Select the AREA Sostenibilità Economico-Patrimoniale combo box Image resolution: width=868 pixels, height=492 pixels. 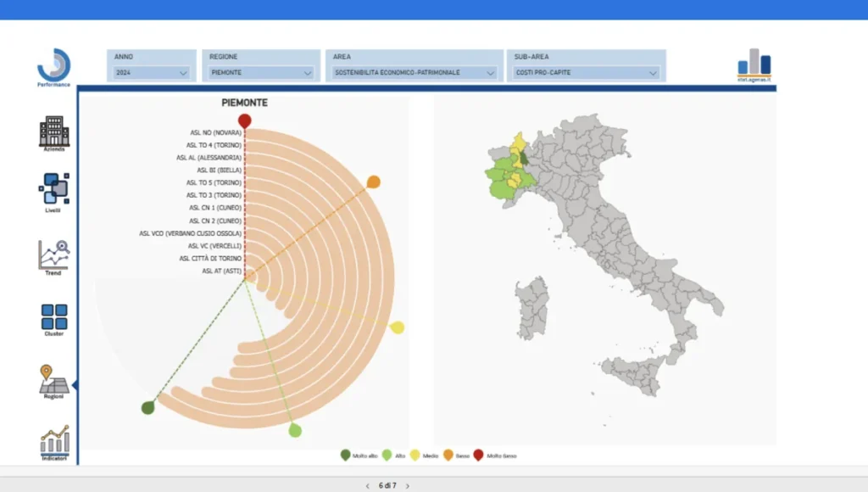click(x=414, y=72)
